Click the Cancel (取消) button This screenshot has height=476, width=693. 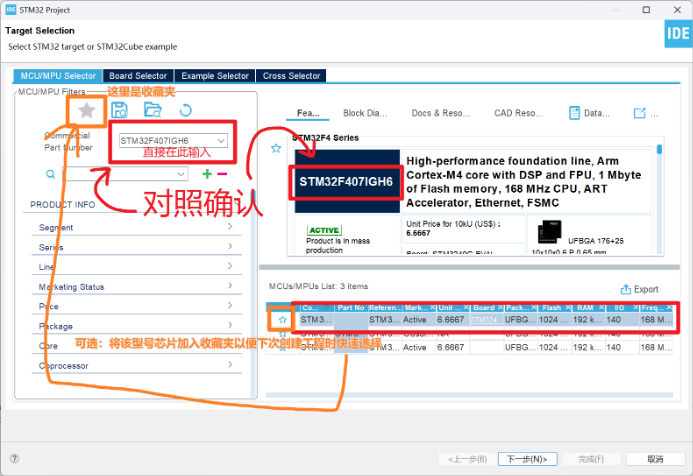[655, 459]
